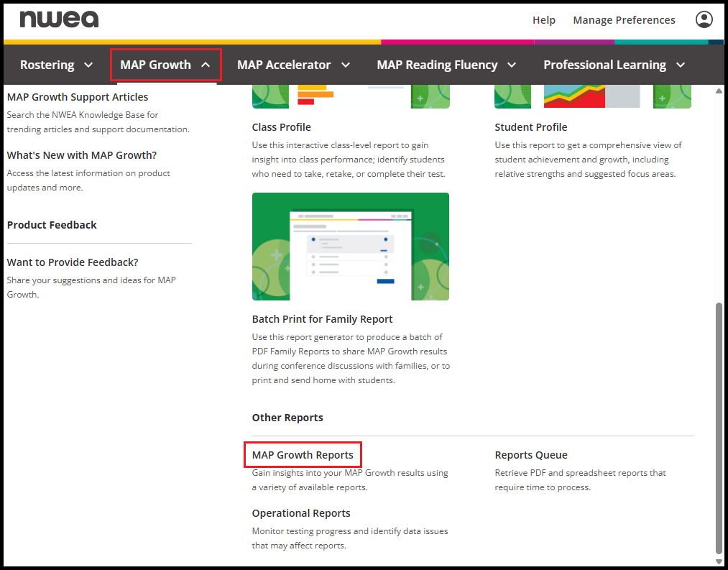This screenshot has height=570, width=728.
Task: Click the NWEA logo
Action: point(59,19)
